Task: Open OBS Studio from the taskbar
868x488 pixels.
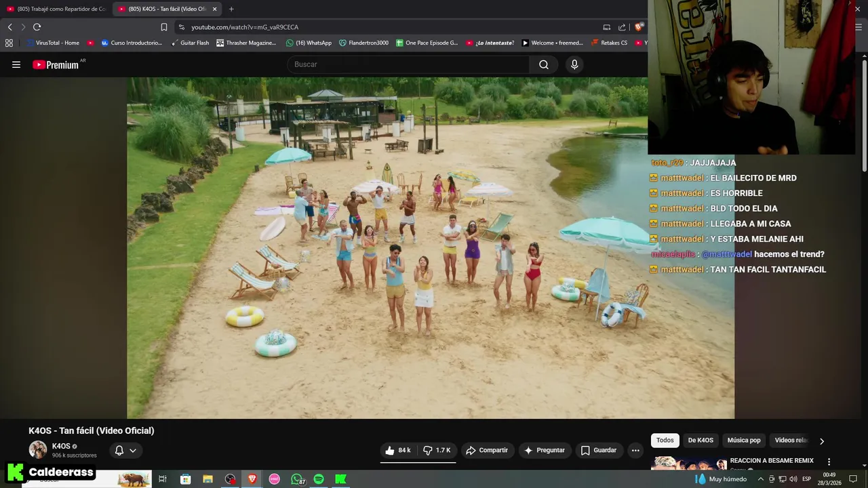Action: (x=230, y=479)
